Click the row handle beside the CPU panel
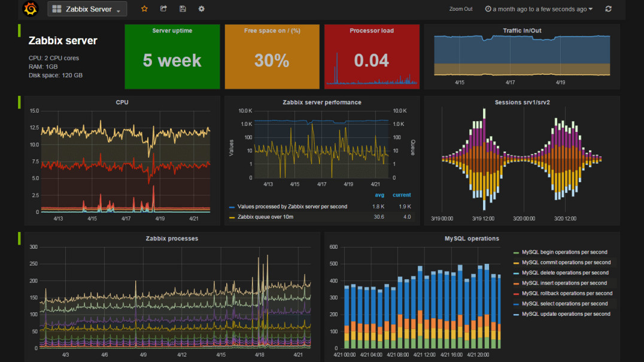 19,102
